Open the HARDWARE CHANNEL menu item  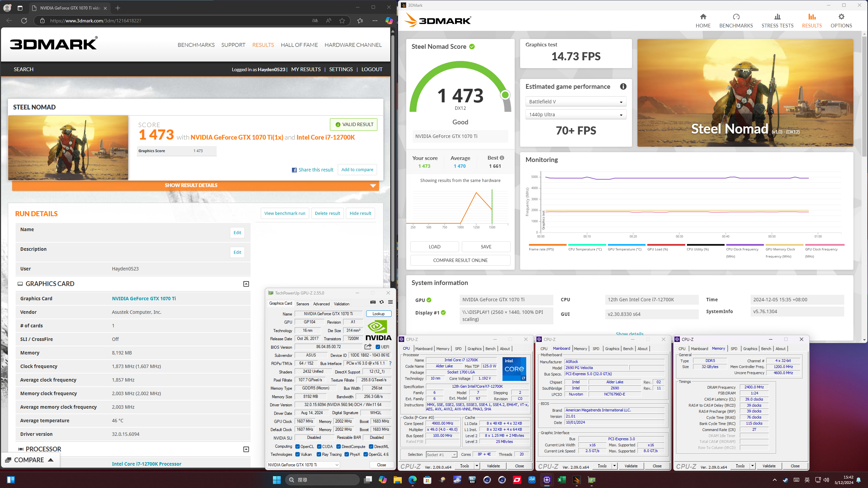click(x=353, y=45)
